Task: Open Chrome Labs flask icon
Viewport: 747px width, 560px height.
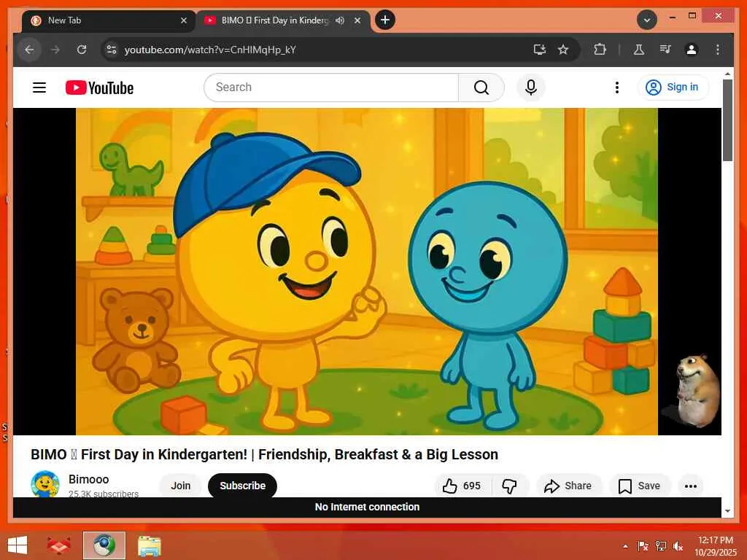Action: point(639,50)
